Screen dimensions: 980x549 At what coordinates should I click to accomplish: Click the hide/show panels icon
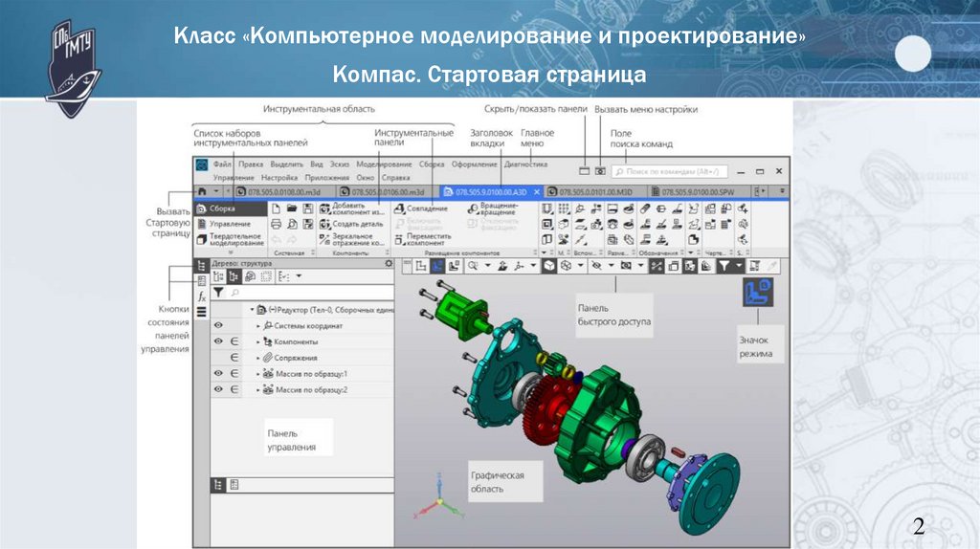click(x=585, y=171)
